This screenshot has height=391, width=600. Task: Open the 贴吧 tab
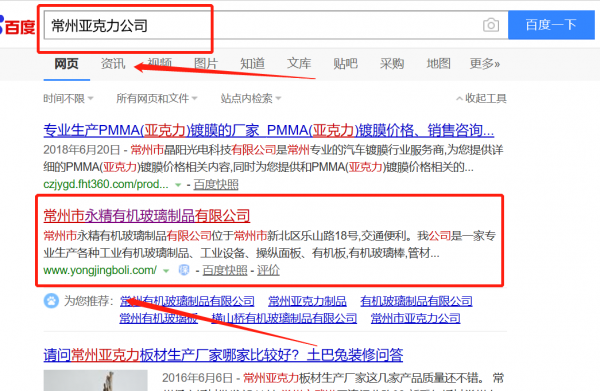[x=346, y=64]
